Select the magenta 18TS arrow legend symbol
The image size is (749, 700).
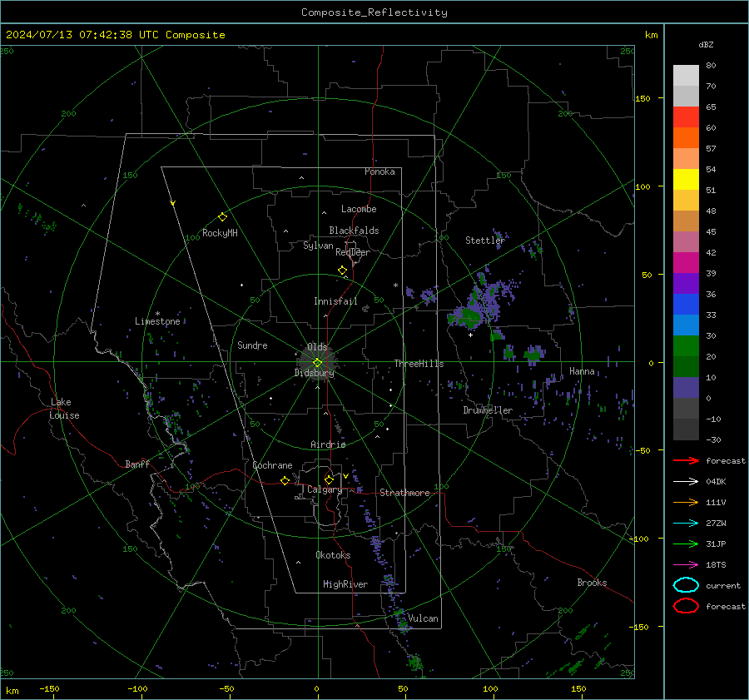pyautogui.click(x=686, y=565)
